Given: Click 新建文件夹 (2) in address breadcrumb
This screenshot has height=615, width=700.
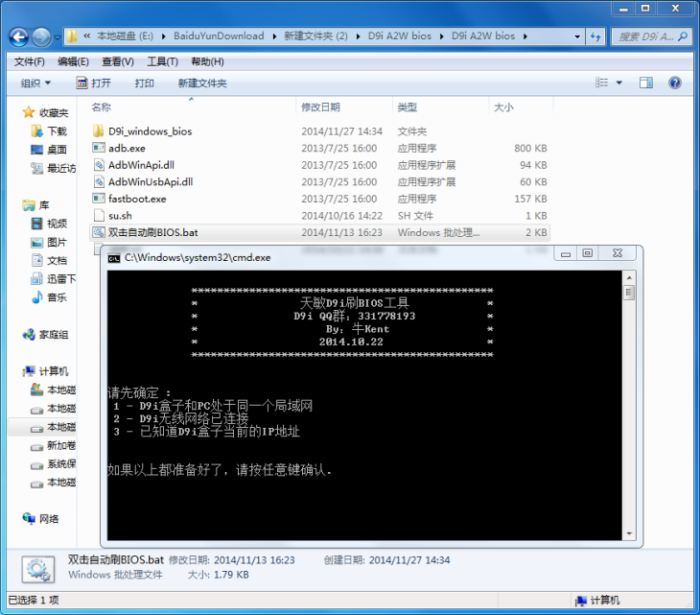Looking at the screenshot, I should pyautogui.click(x=315, y=36).
